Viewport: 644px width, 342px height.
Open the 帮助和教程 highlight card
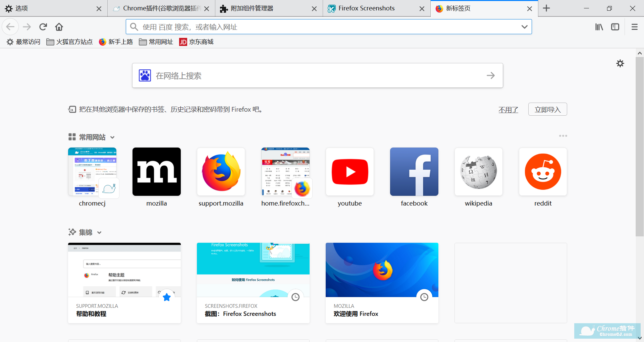click(124, 283)
